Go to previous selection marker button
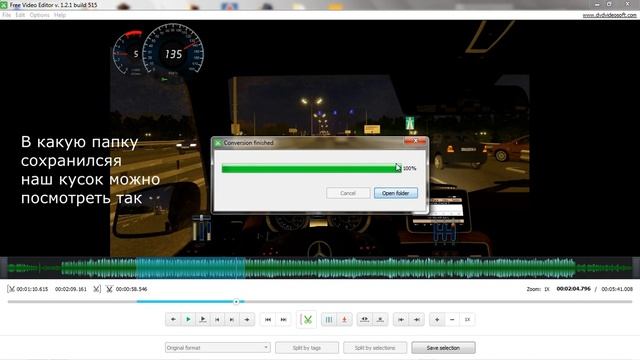The image size is (640, 360). 401,320
